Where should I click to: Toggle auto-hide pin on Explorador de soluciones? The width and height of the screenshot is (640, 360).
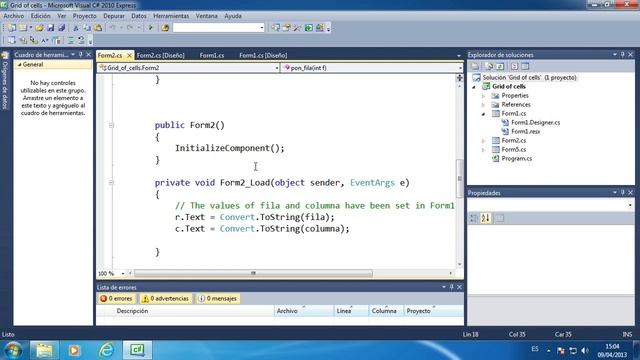coord(622,55)
